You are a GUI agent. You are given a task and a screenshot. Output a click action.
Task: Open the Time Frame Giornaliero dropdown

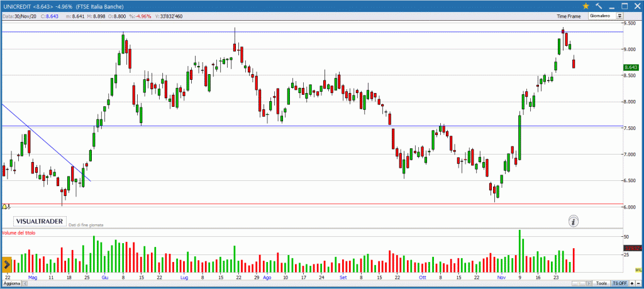tap(606, 16)
